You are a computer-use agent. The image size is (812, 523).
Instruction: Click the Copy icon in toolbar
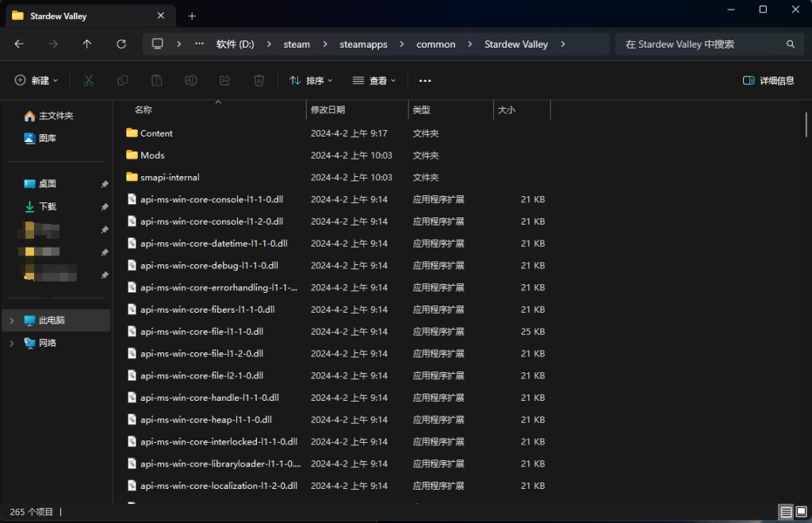[123, 80]
